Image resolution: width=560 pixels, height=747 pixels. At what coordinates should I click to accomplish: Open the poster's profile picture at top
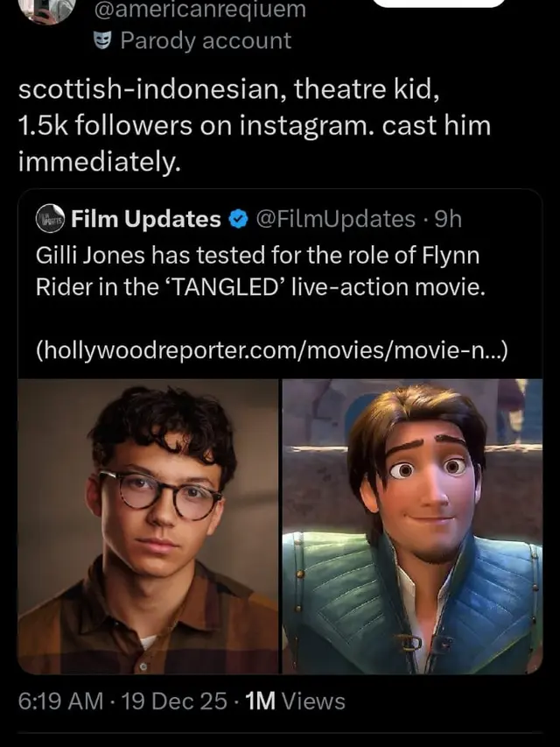(x=46, y=10)
